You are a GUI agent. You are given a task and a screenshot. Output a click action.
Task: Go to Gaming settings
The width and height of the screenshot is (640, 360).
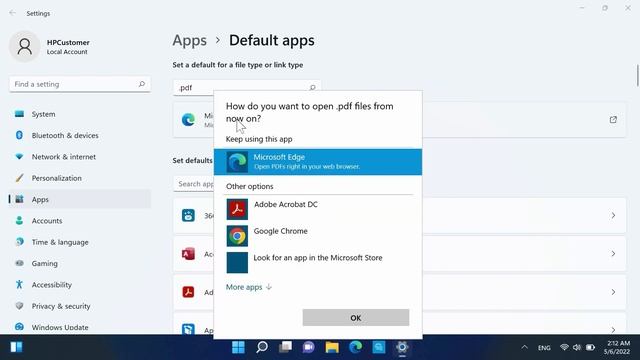point(80,263)
